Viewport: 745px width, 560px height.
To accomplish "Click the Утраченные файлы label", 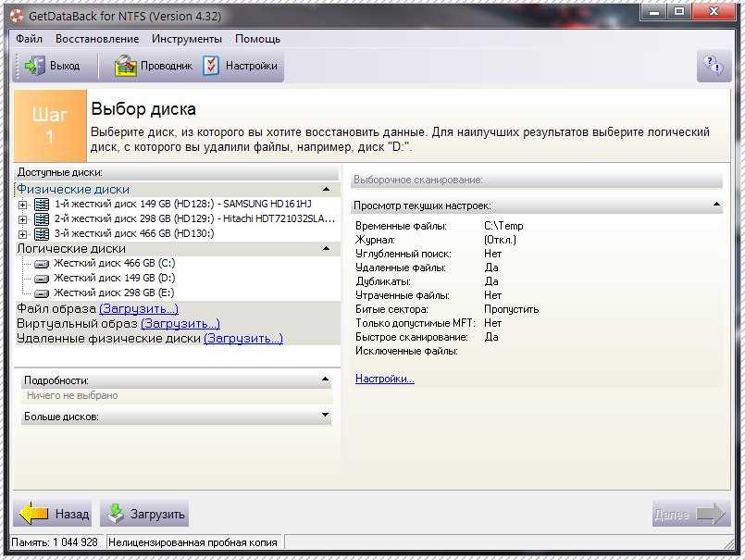I will click(x=403, y=295).
